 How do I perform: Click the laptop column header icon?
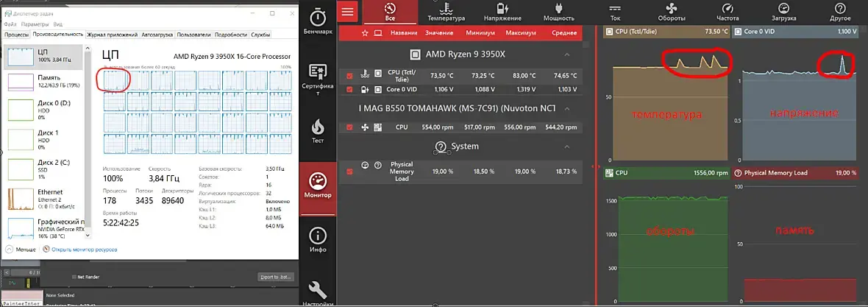(x=378, y=33)
